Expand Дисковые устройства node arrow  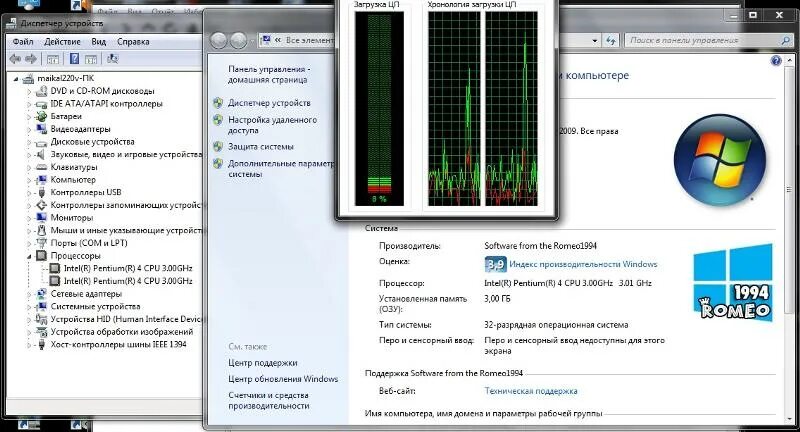[29, 142]
